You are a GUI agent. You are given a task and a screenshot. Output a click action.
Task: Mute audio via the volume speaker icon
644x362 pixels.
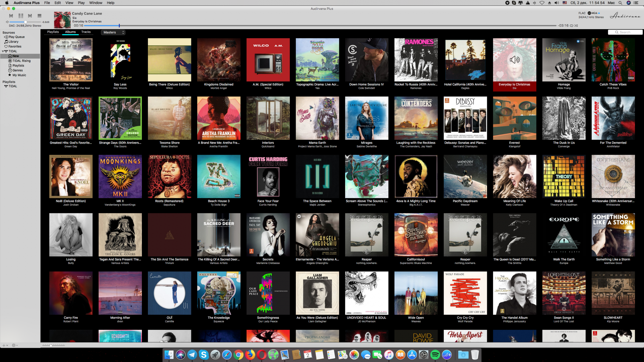click(x=7, y=22)
